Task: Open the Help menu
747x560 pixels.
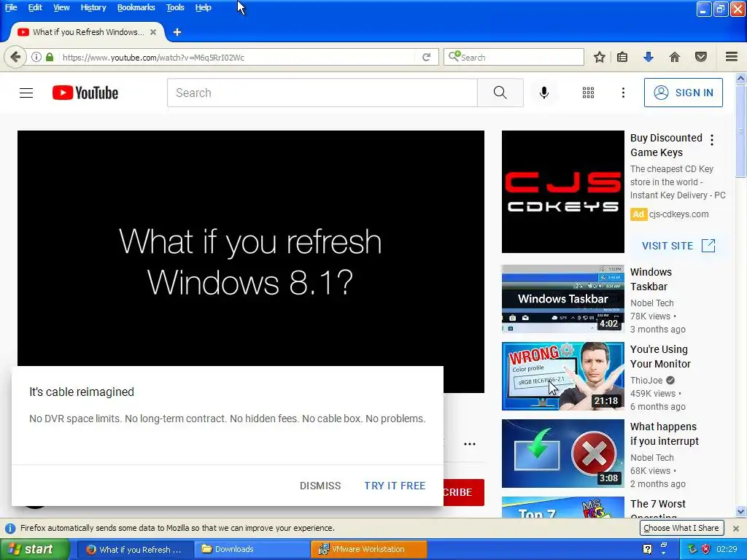Action: coord(203,7)
